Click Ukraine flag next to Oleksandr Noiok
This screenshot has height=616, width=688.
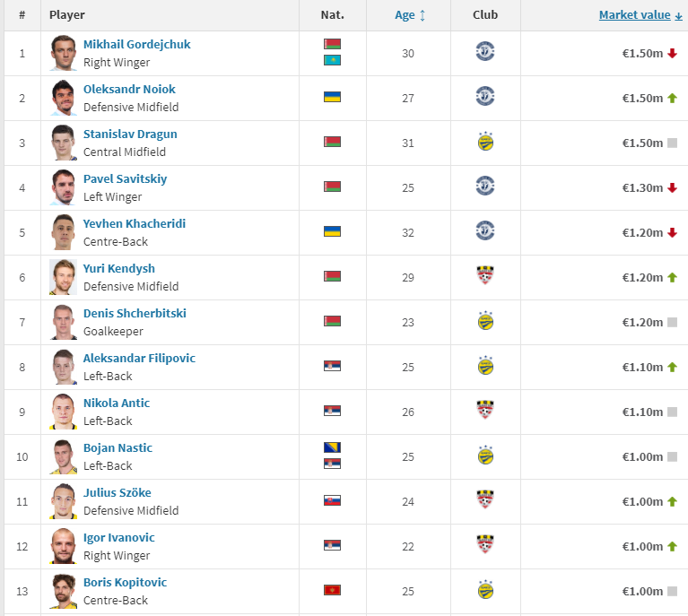tap(332, 97)
